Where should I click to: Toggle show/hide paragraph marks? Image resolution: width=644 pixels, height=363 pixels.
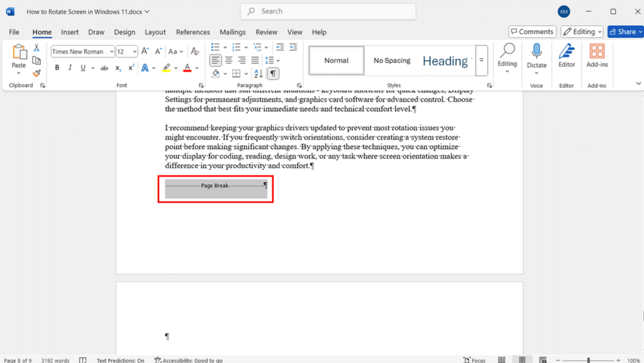coord(273,73)
